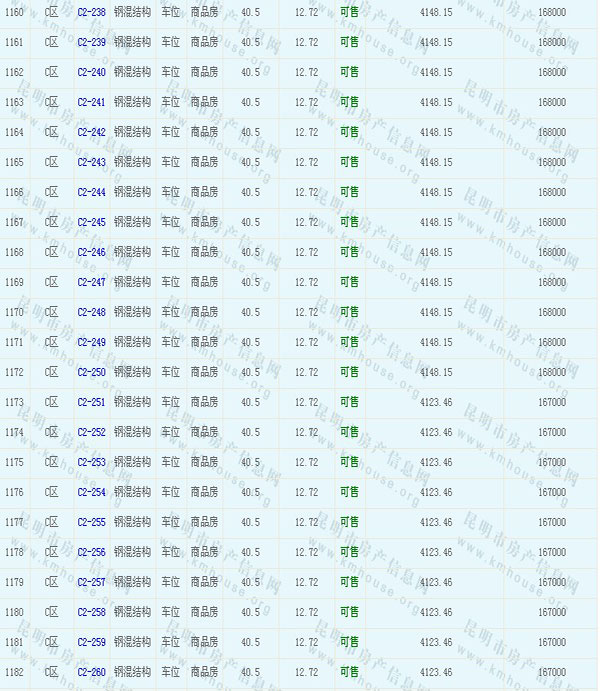Screen dimensions: 600x691
Task: Select the 可售 status for row 1177
Action: [349, 522]
